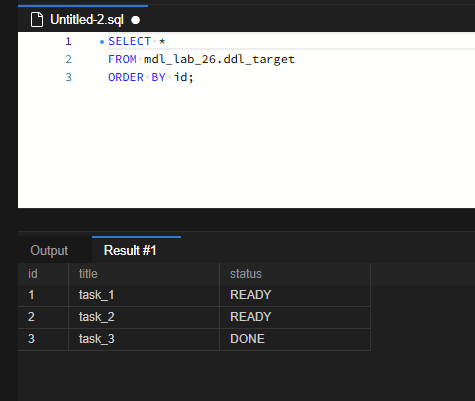The image size is (475, 401).
Task: Click the title column header
Action: pyautogui.click(x=144, y=274)
